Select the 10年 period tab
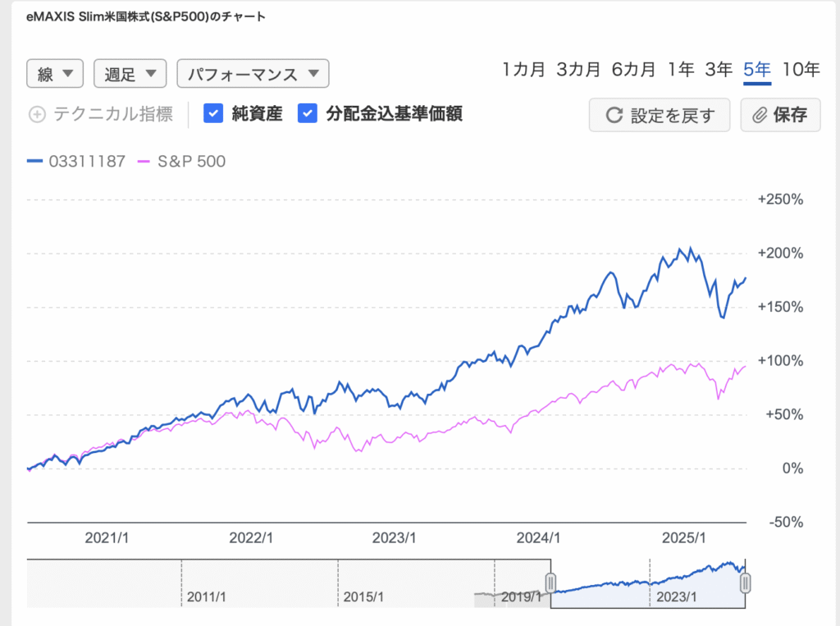Image resolution: width=840 pixels, height=626 pixels. coord(801,70)
